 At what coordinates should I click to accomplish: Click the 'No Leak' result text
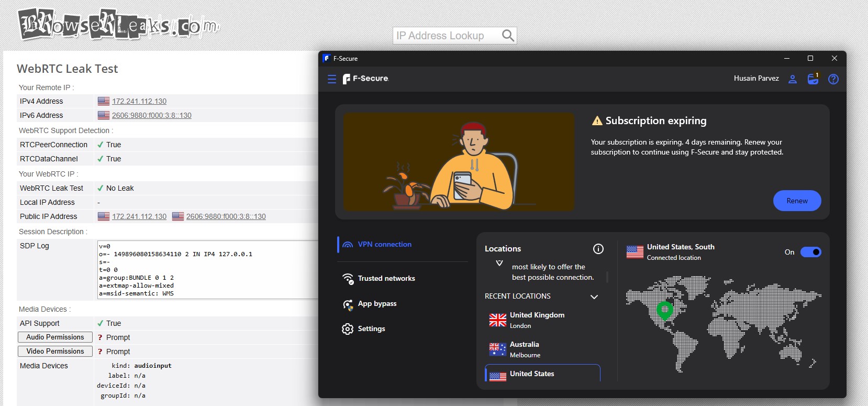point(120,189)
